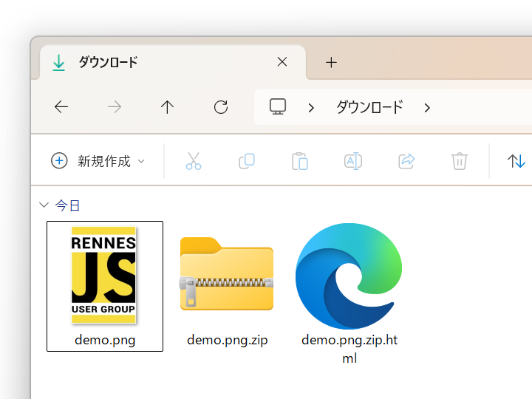
Task: Select the demo.png.zip zipped folder icon
Action: click(227, 273)
